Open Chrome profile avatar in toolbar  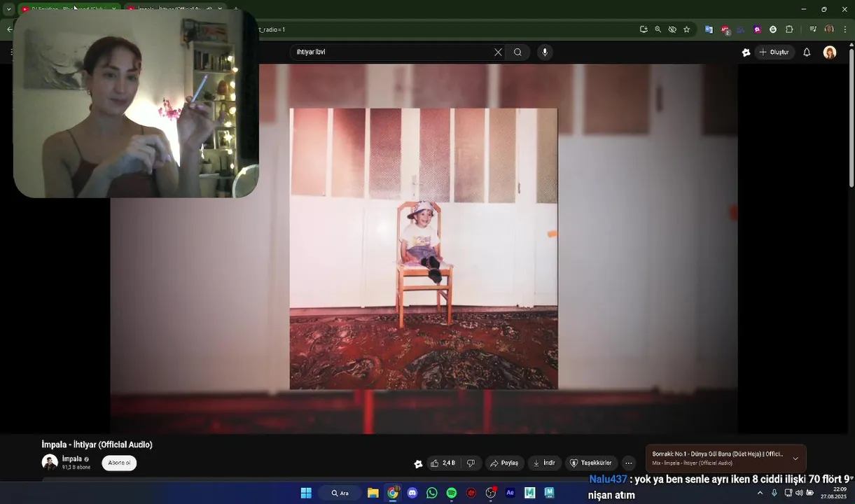tap(829, 29)
